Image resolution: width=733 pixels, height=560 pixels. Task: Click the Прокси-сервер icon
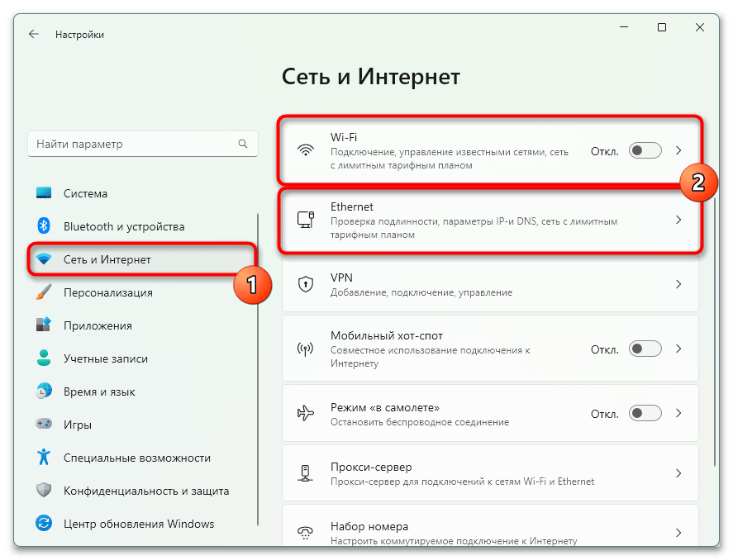click(x=306, y=473)
